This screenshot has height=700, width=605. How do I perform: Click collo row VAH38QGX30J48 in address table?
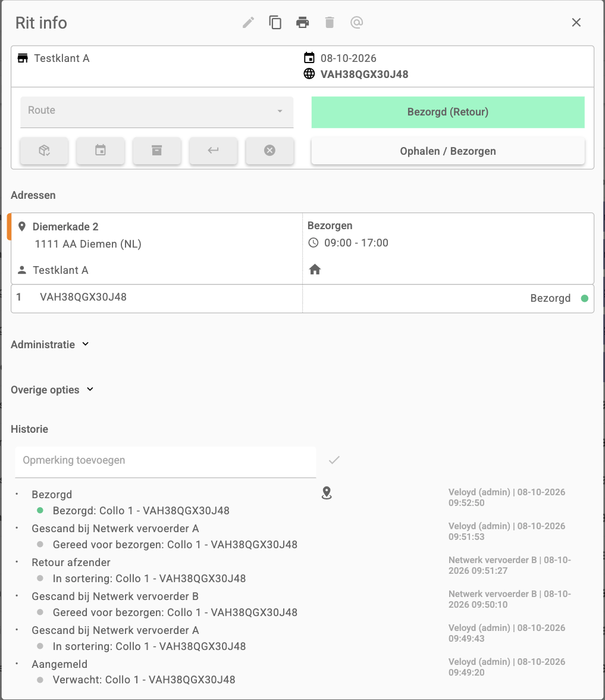click(302, 298)
